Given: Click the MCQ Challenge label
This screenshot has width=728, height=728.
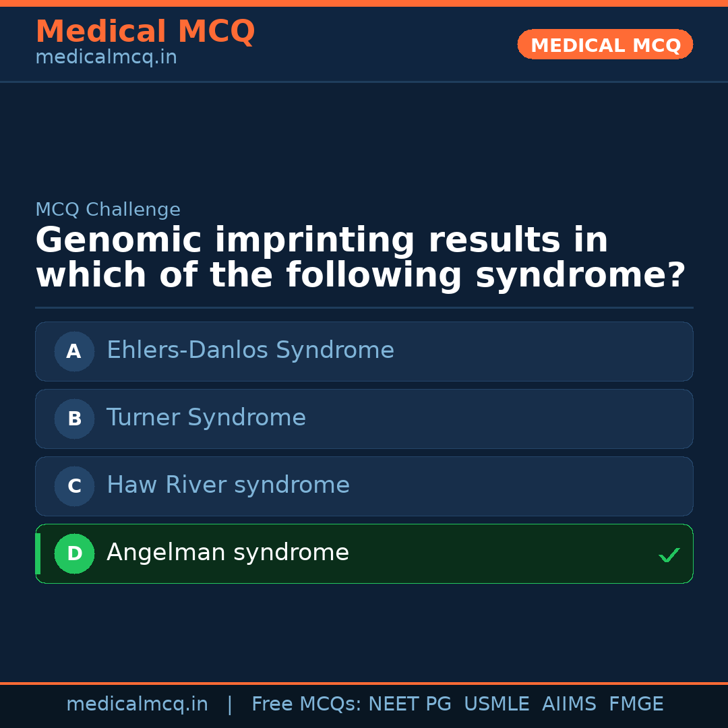Looking at the screenshot, I should (108, 210).
